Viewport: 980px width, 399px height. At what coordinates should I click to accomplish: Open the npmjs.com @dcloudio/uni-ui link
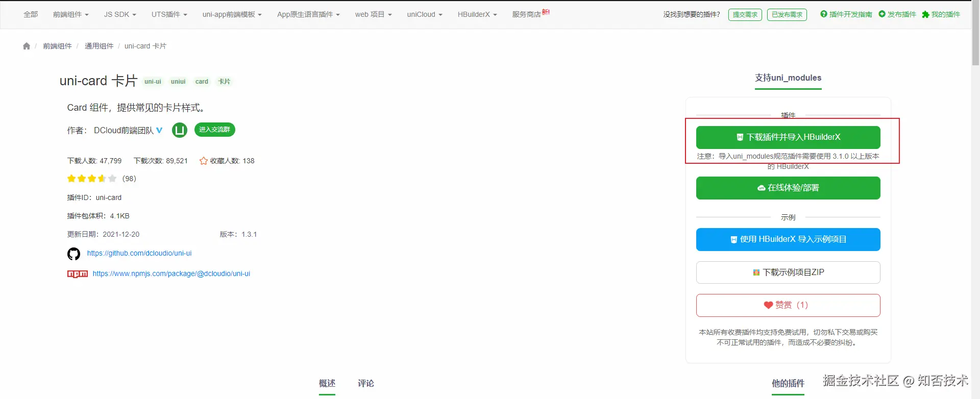click(x=171, y=274)
